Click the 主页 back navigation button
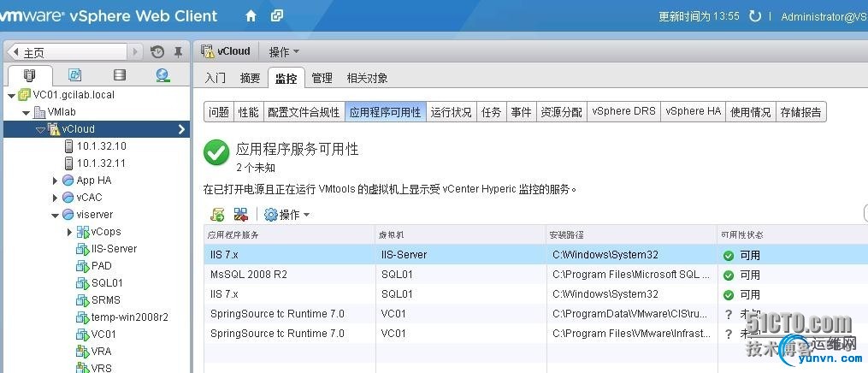 tap(67, 52)
